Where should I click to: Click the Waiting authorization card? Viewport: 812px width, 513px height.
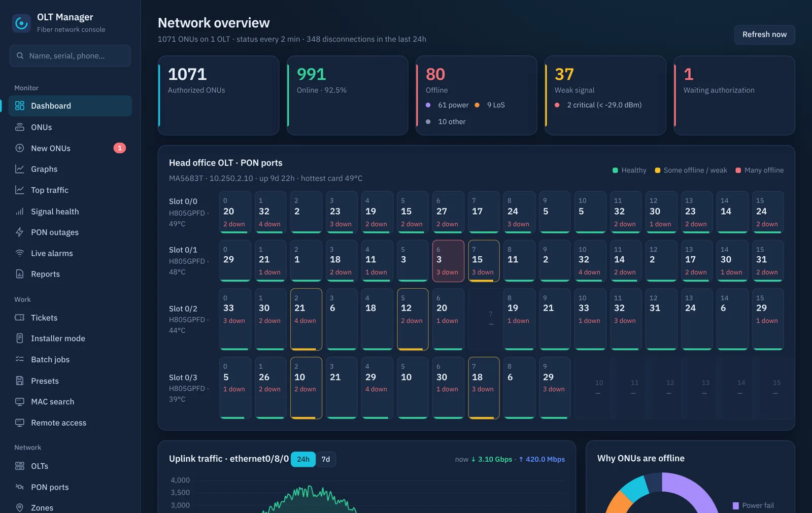734,95
